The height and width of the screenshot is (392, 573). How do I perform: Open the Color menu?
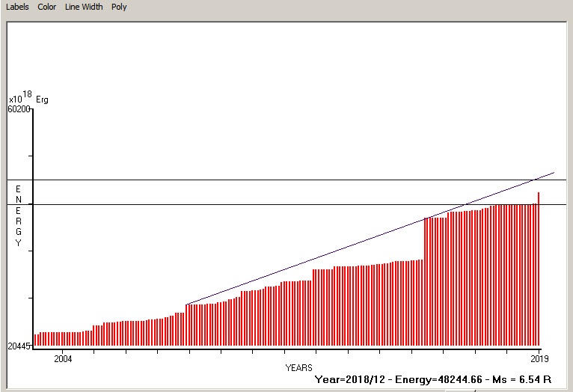tap(47, 7)
